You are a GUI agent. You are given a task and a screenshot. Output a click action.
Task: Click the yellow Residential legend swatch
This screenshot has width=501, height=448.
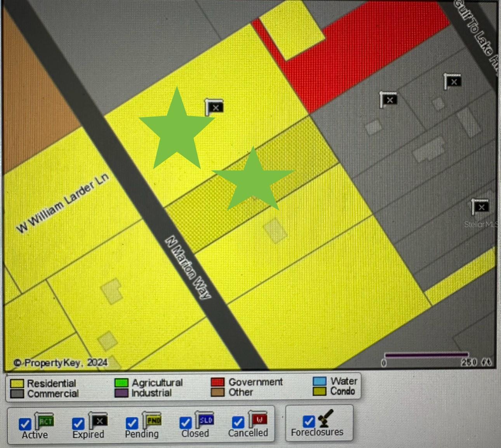17,384
